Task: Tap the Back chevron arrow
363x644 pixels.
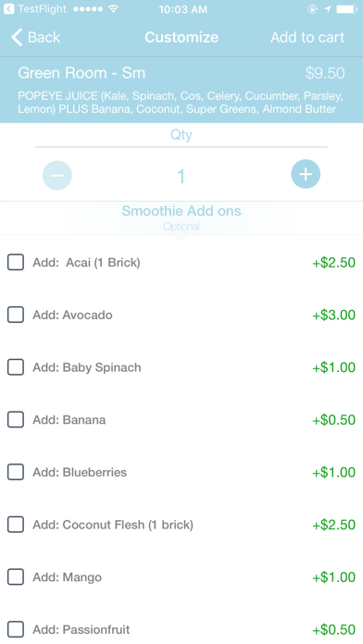Action: click(17, 37)
